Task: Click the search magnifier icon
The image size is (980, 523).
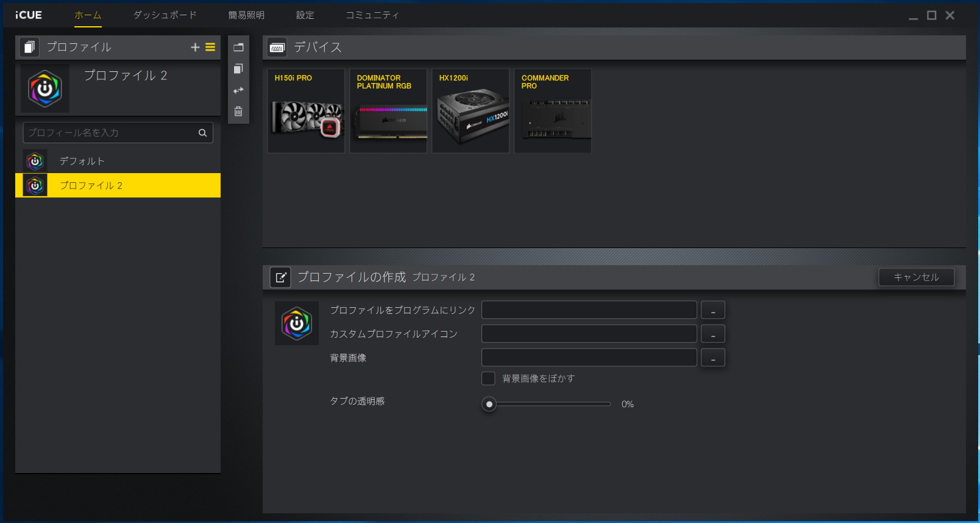Action: pos(202,133)
